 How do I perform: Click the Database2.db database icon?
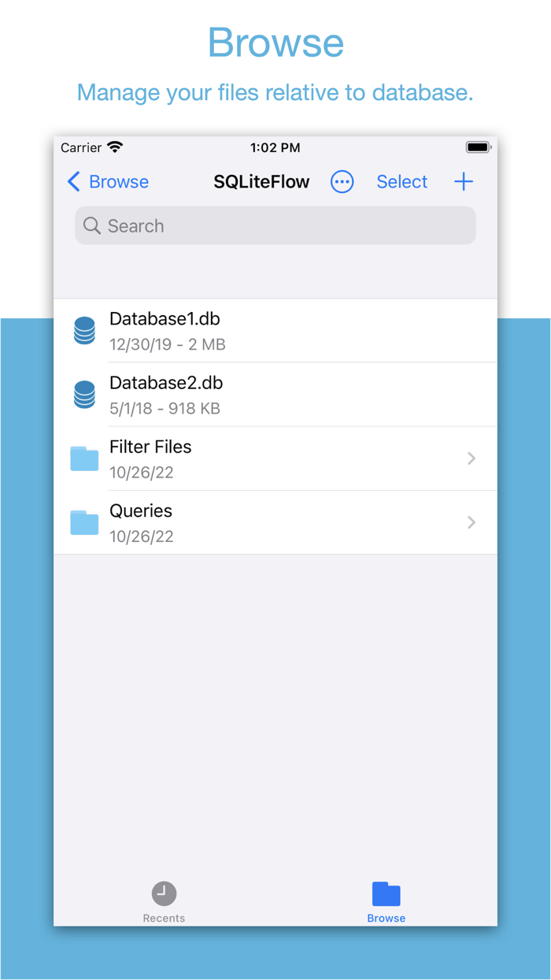[83, 394]
